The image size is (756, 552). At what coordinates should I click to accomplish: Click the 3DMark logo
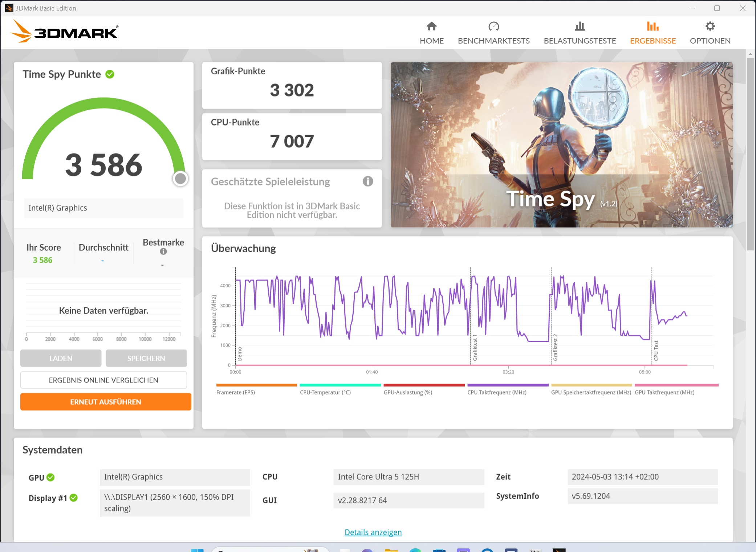(x=64, y=32)
